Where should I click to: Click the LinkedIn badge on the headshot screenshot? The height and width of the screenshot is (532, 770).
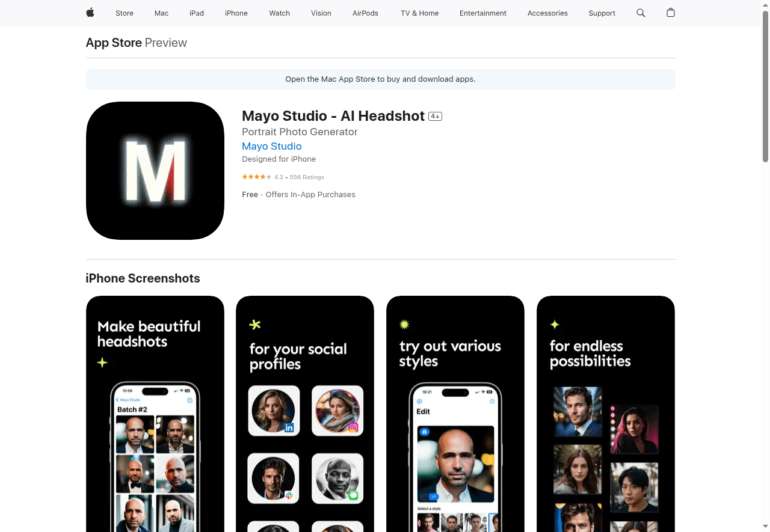pyautogui.click(x=289, y=427)
